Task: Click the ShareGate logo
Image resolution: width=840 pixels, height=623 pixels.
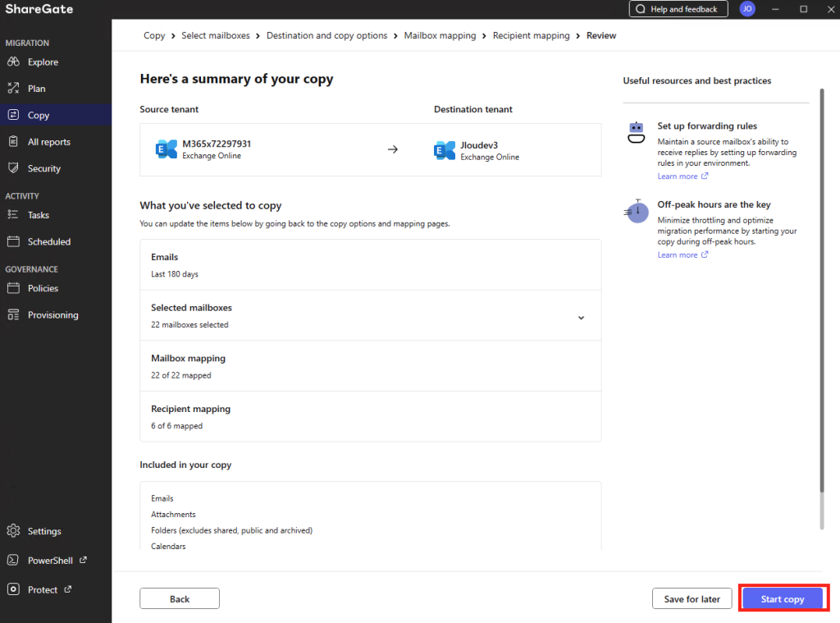Action: click(x=39, y=9)
